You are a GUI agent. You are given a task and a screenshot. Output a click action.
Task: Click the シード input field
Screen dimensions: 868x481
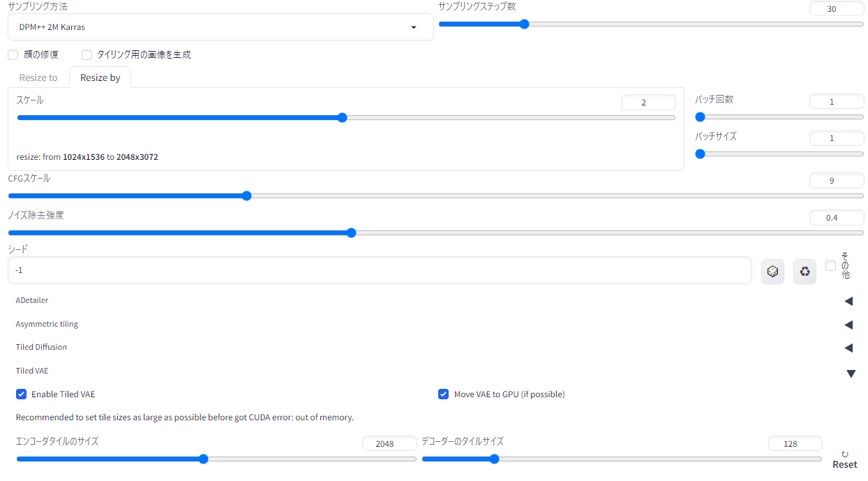[x=380, y=270]
